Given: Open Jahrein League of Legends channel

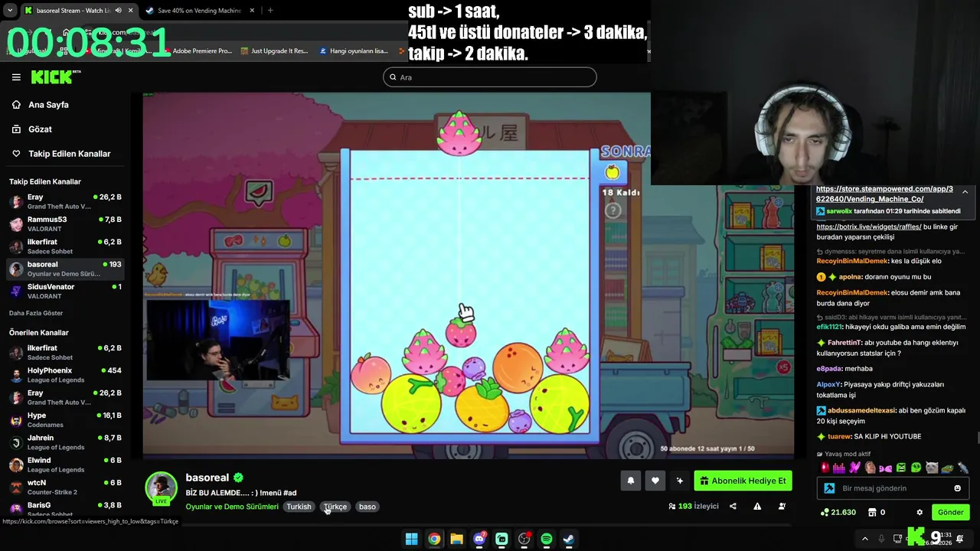Looking at the screenshot, I should tap(65, 442).
